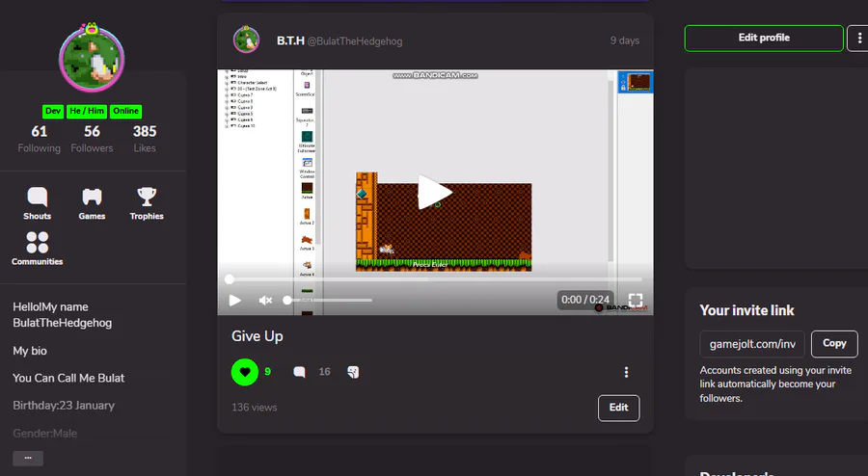View the 56 Followers list
Screen dimensions: 868x476
[x=92, y=139]
